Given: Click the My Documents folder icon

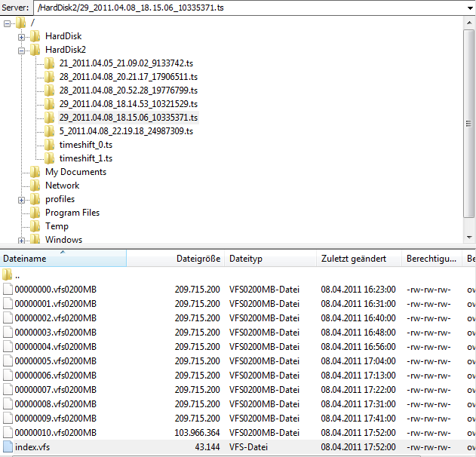Looking at the screenshot, I should (35, 172).
